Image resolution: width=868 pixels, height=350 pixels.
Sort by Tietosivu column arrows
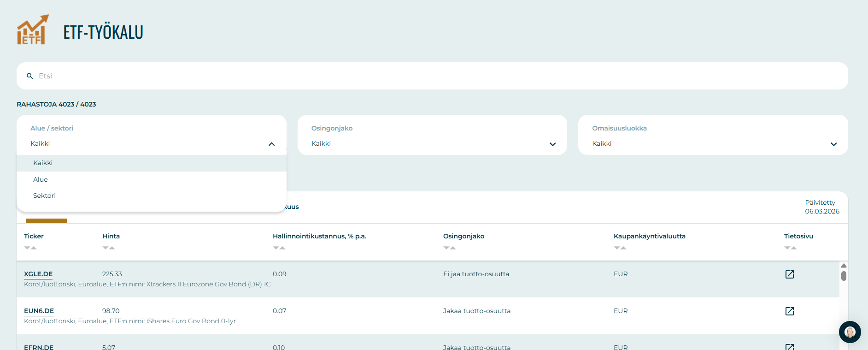(x=791, y=248)
